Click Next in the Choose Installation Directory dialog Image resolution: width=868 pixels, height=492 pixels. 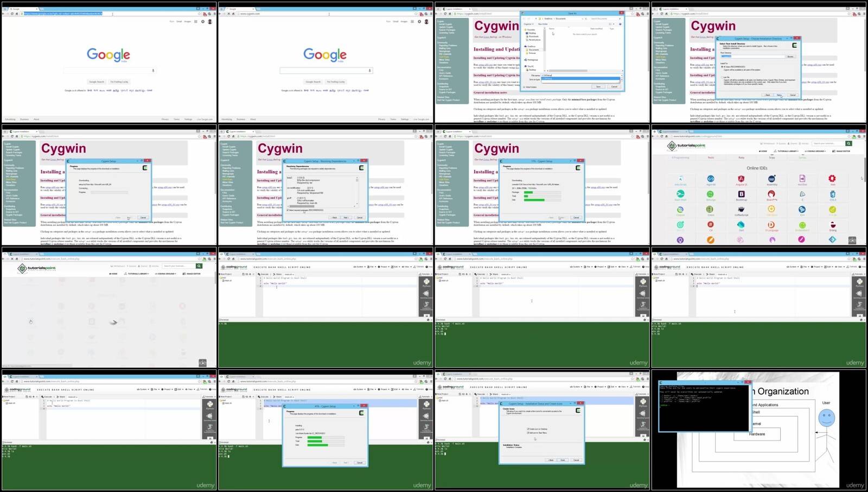[779, 95]
